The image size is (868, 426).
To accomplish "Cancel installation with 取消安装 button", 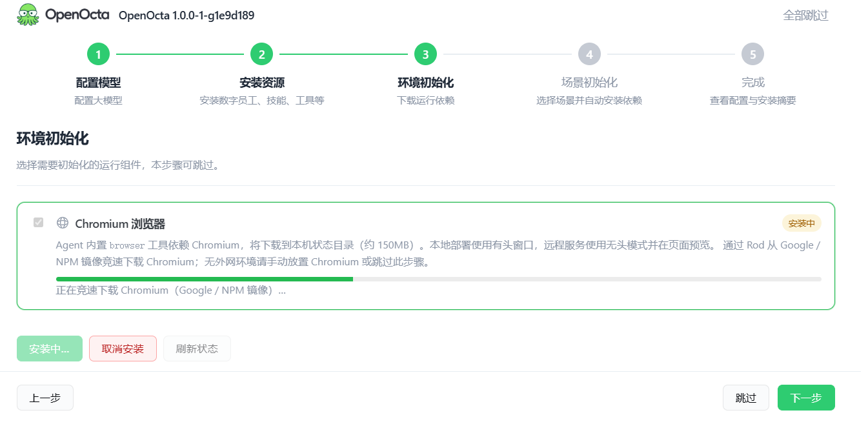I will 123,349.
